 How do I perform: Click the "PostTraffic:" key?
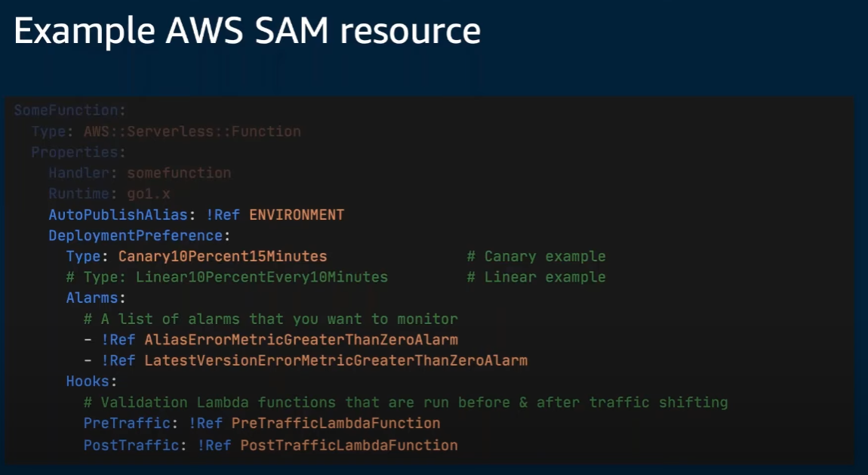[135, 445]
